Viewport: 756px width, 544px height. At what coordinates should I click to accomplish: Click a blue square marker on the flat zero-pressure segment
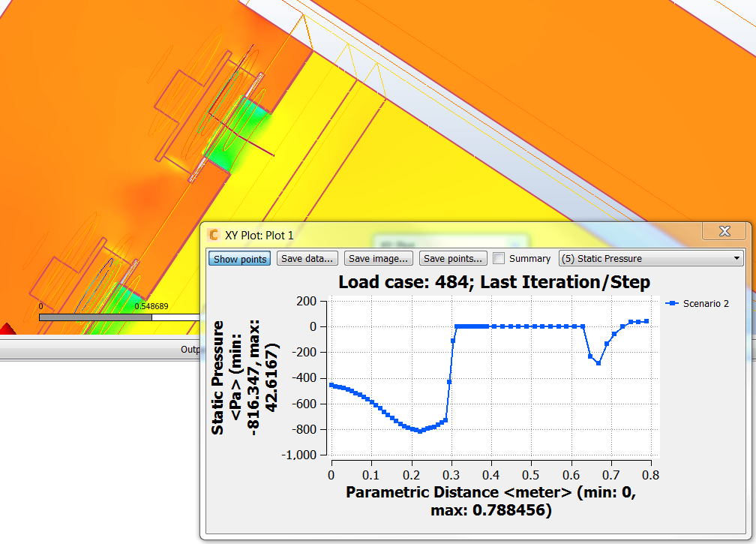tap(525, 326)
